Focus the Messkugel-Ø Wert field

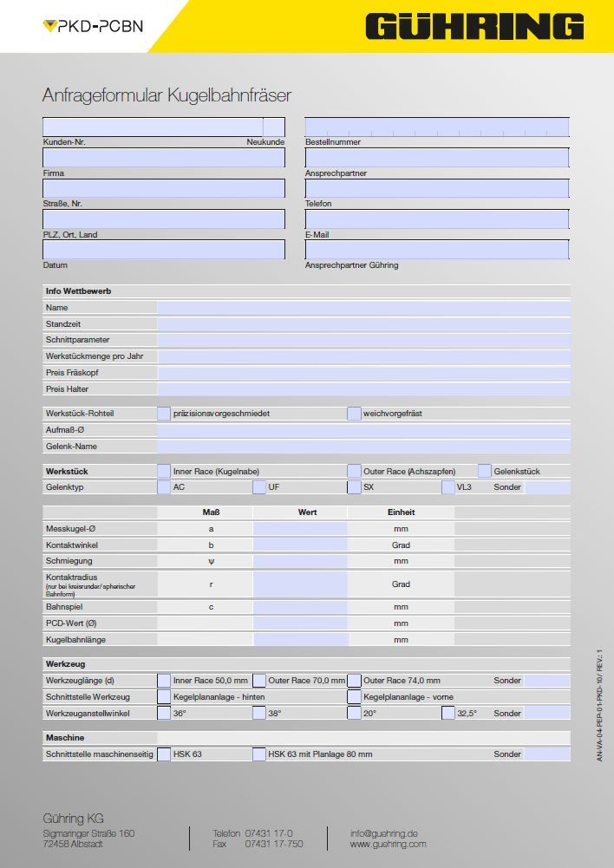pos(300,529)
